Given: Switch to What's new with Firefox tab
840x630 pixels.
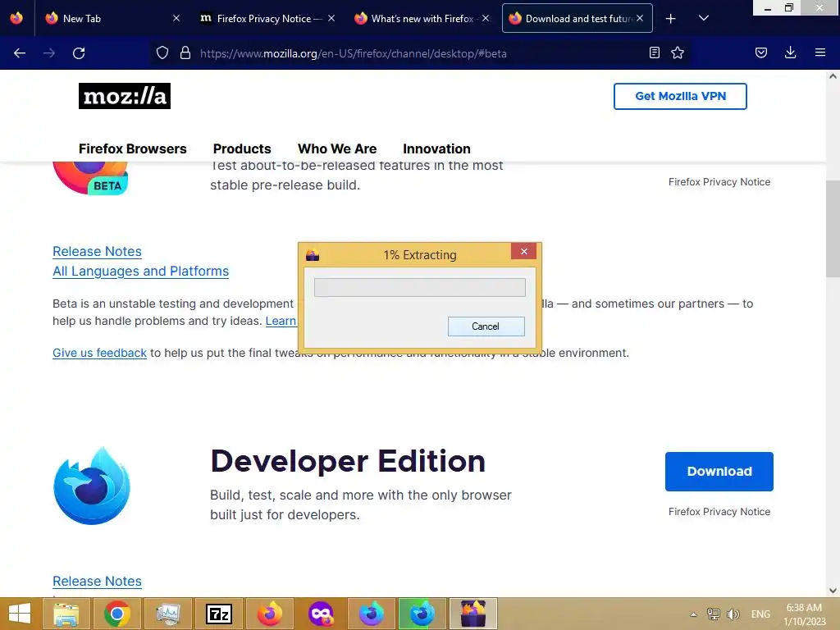Looking at the screenshot, I should tap(422, 18).
